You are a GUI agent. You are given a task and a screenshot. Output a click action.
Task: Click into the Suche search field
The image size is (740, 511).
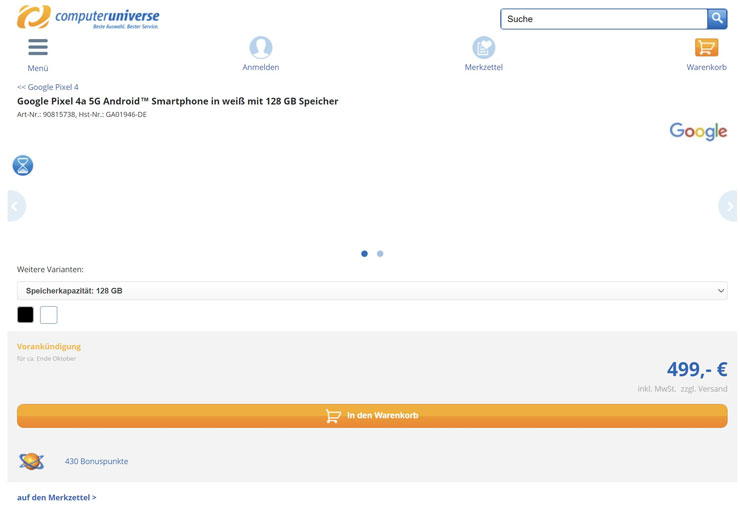604,19
